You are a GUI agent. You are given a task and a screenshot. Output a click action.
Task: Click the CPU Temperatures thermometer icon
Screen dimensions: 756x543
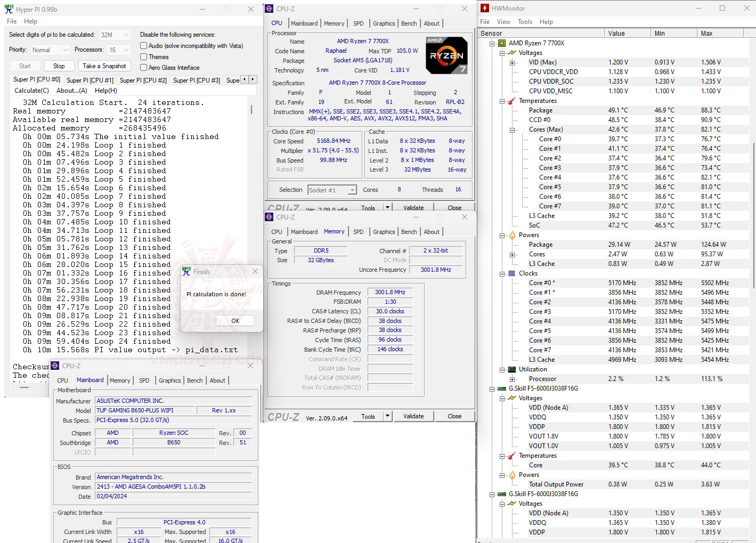(511, 101)
